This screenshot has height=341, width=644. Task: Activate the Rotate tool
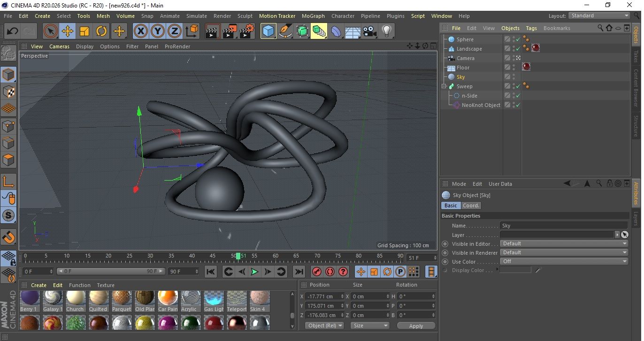(101, 31)
